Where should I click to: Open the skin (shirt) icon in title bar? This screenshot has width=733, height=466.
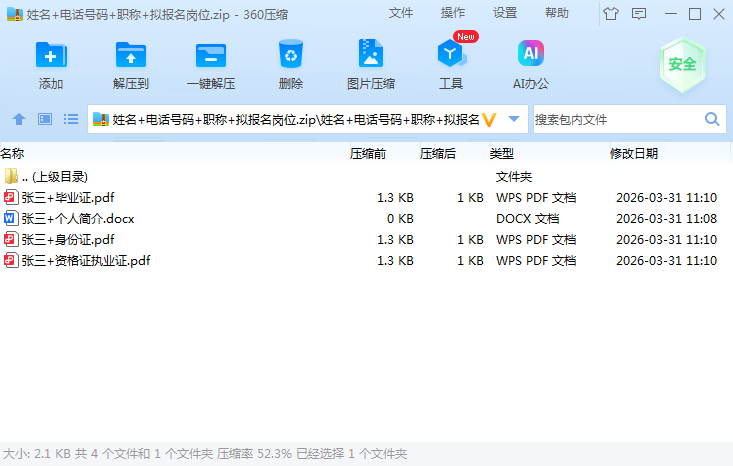pyautogui.click(x=611, y=14)
